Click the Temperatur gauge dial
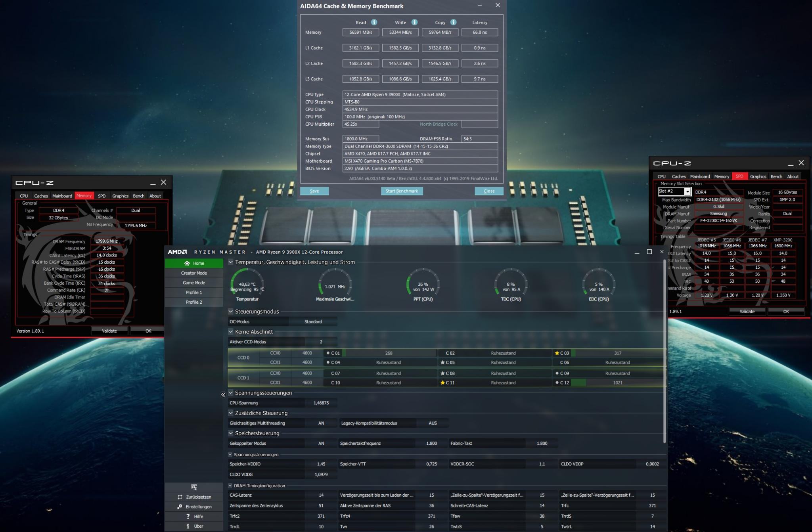This screenshot has width=812, height=532. [247, 282]
